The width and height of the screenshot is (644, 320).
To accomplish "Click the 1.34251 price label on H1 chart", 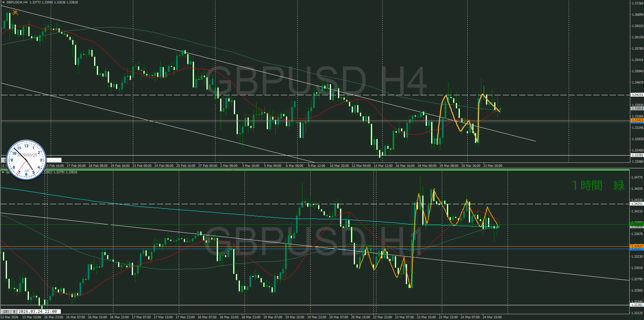I will (x=637, y=204).
